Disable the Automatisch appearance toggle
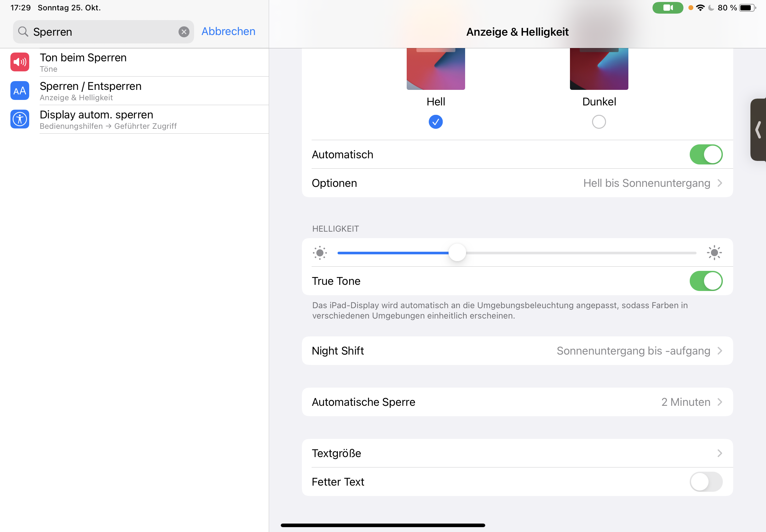Image resolution: width=766 pixels, height=532 pixels. tap(706, 155)
